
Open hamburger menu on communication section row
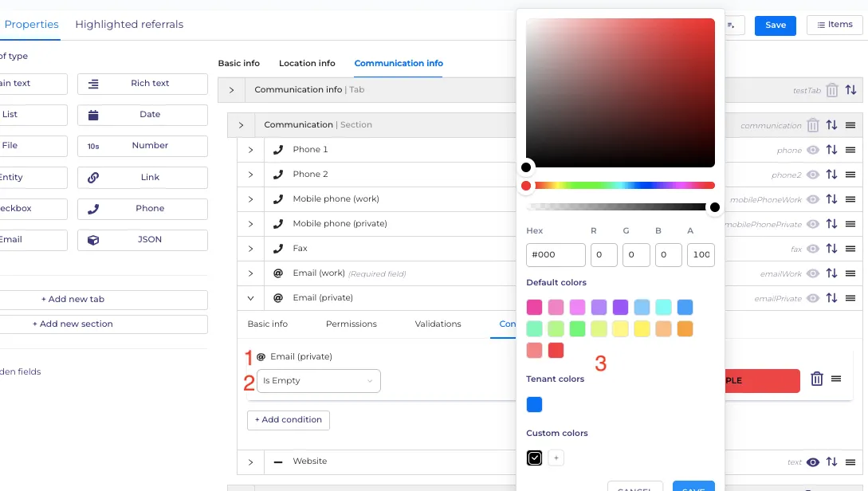(850, 125)
